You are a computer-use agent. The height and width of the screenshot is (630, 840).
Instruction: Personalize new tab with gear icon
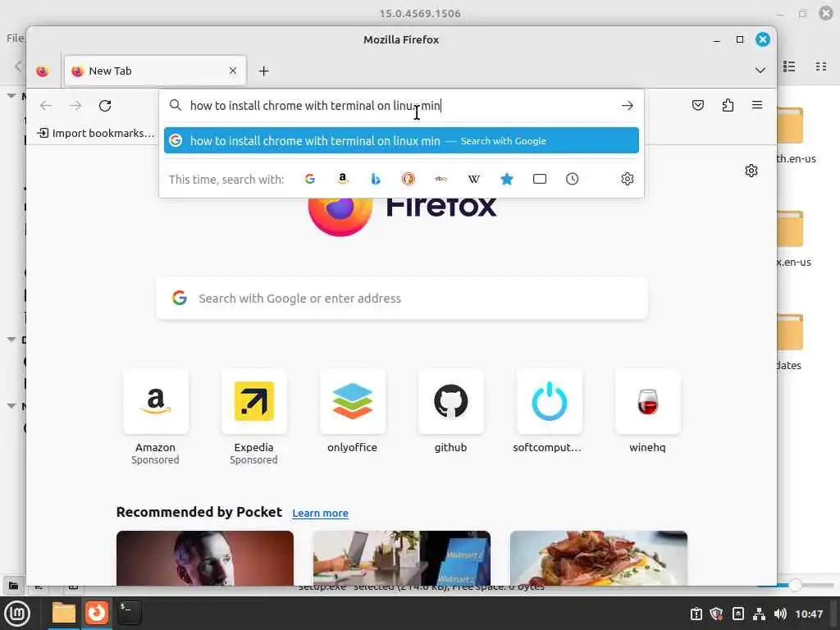click(x=751, y=171)
